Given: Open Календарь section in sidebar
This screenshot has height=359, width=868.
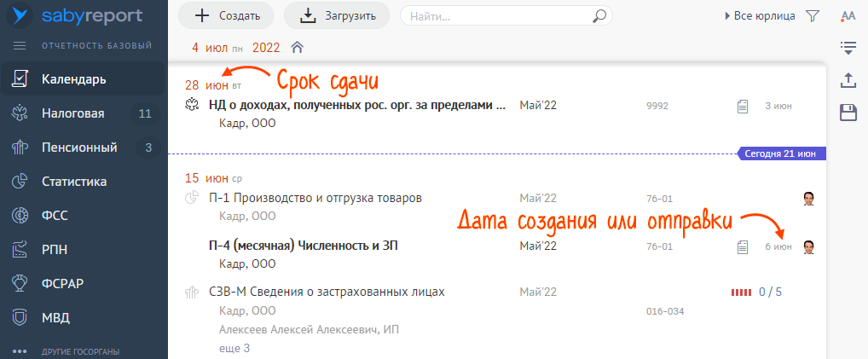Looking at the screenshot, I should [x=83, y=79].
